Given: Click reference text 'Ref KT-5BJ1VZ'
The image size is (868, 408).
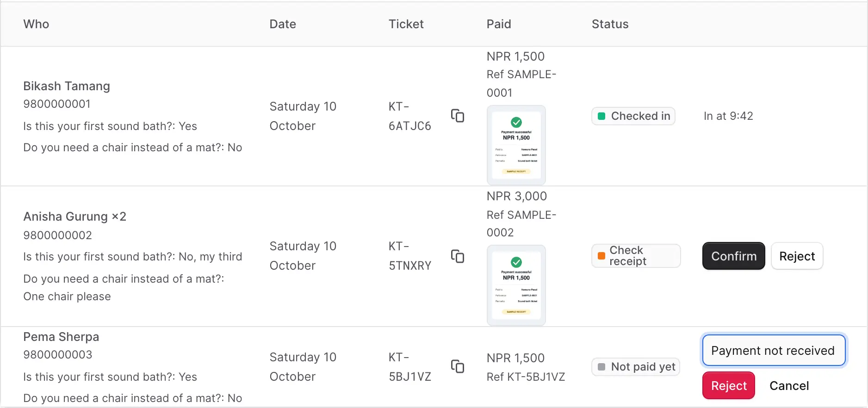Looking at the screenshot, I should tap(526, 377).
